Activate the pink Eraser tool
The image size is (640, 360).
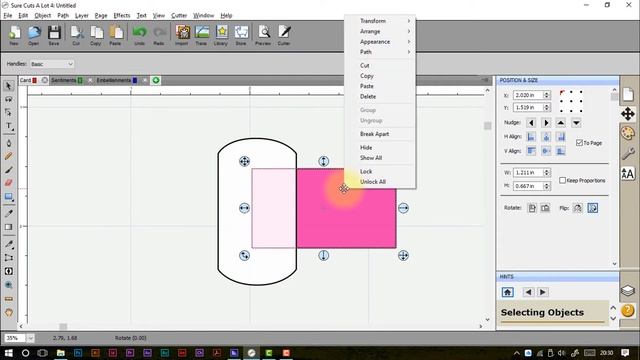tap(9, 183)
